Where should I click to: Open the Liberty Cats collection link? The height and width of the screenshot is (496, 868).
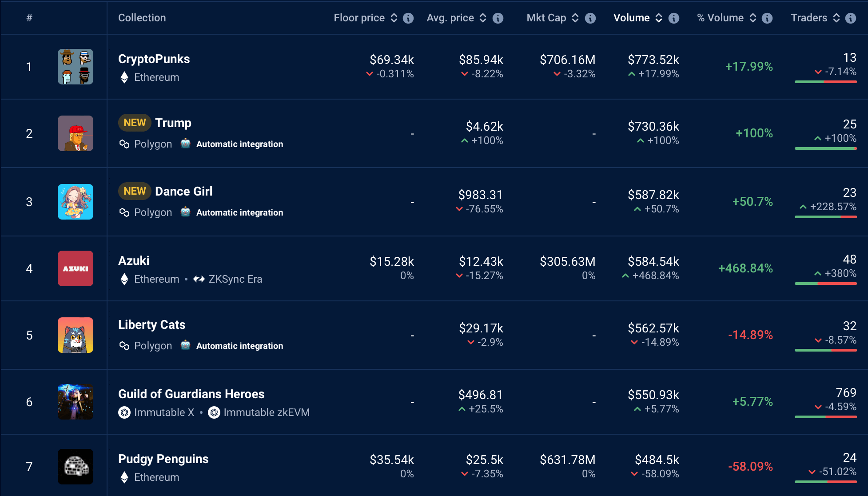pos(152,325)
